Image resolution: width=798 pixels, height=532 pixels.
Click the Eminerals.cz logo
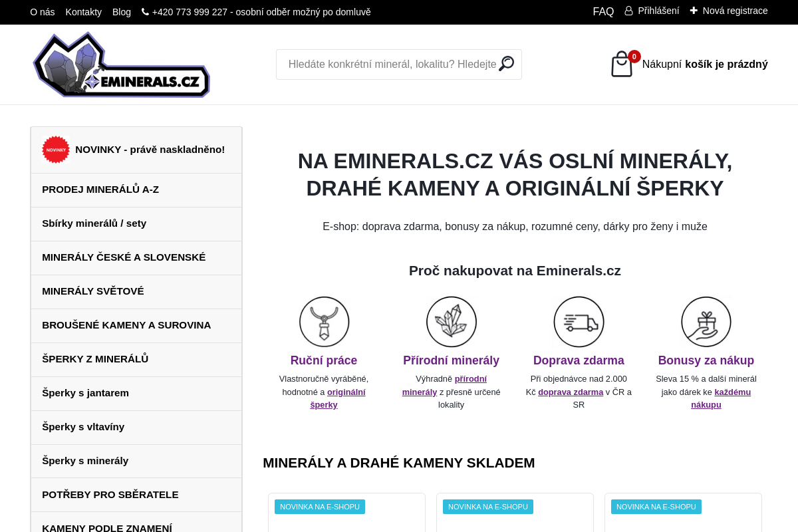pyautogui.click(x=121, y=65)
